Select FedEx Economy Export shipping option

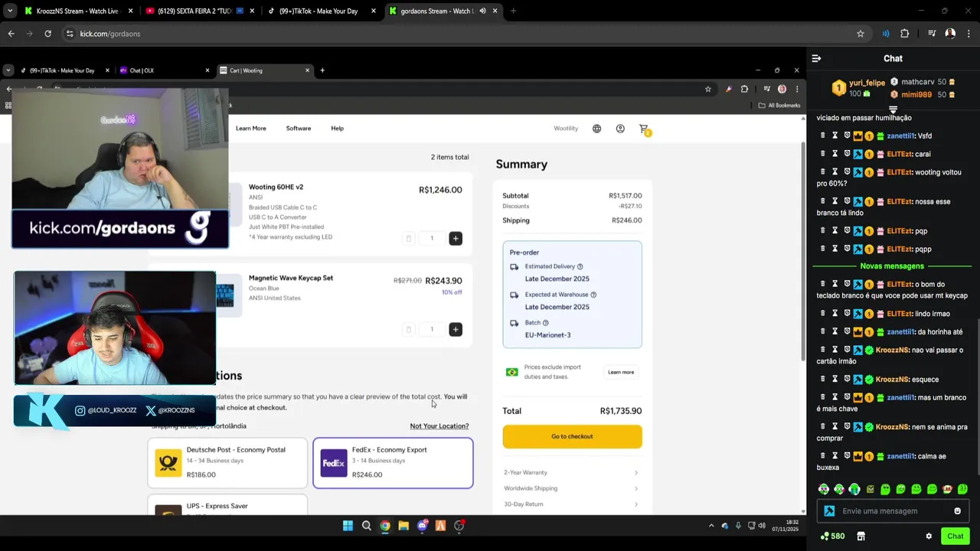tap(393, 462)
